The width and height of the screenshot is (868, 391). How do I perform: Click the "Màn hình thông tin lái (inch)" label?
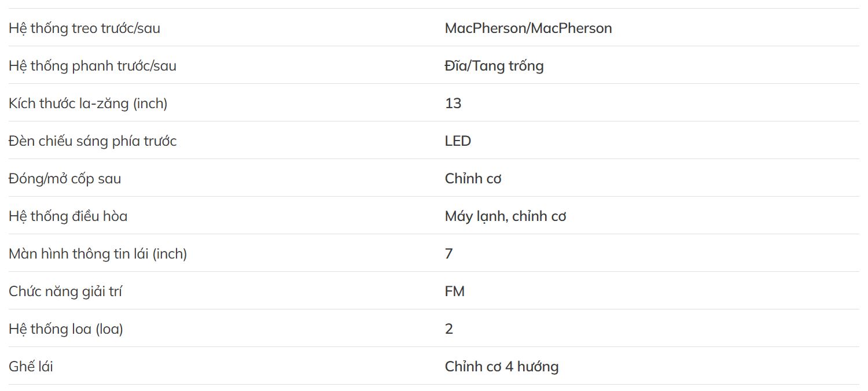98,254
